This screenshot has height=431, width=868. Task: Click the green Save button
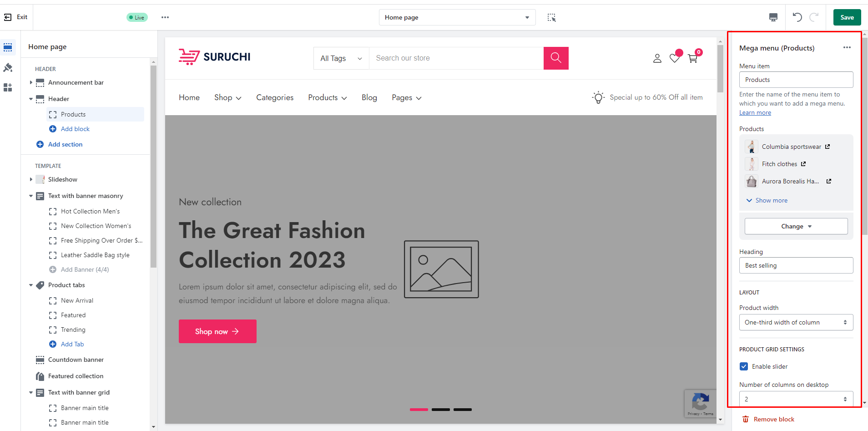[x=847, y=17]
